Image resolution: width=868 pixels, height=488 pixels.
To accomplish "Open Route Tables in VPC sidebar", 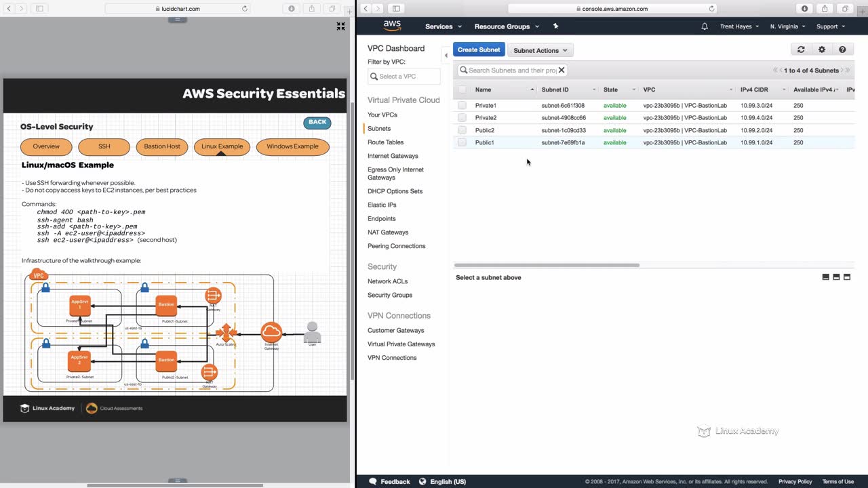I will (385, 142).
